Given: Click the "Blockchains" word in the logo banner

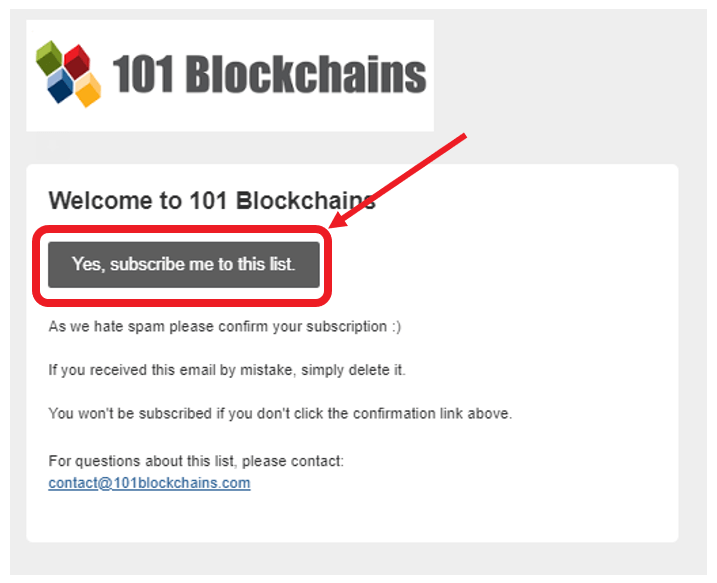Looking at the screenshot, I should [x=306, y=74].
